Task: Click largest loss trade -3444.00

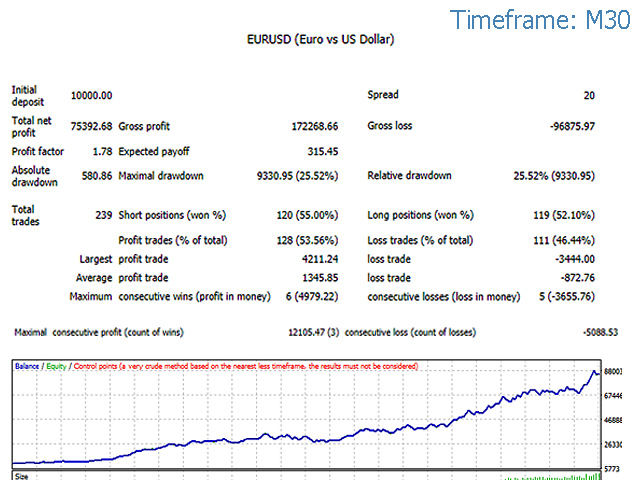Action: pos(575,259)
